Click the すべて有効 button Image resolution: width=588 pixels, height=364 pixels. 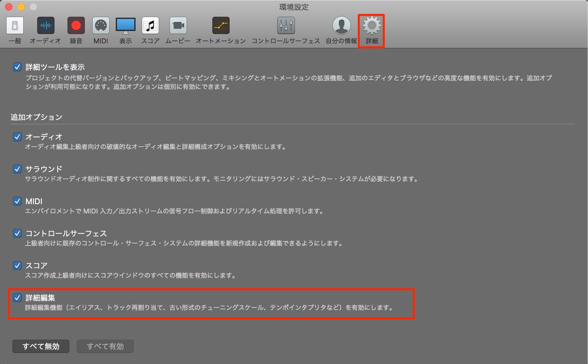point(105,346)
